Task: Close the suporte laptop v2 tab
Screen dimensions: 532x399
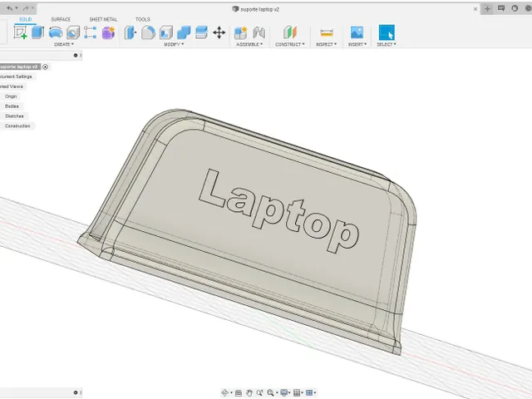Action: pos(475,9)
